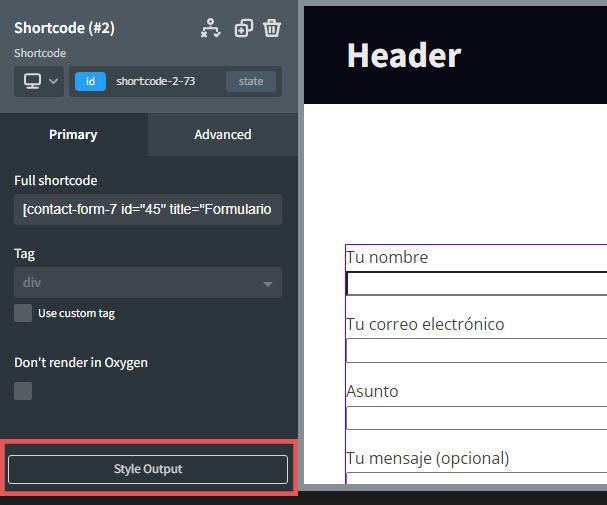Click the conditions icon next to Shortcode title
The height and width of the screenshot is (505, 607).
[211, 28]
